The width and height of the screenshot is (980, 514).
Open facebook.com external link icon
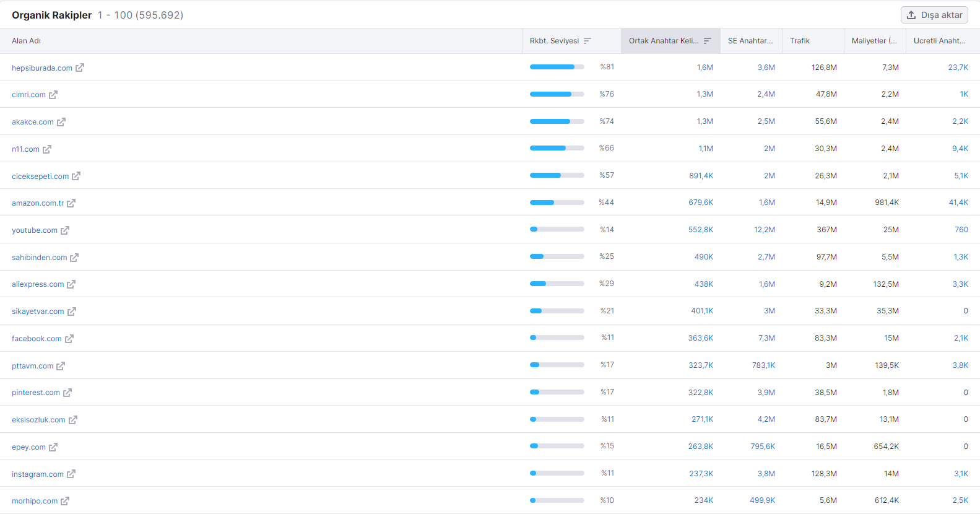pyautogui.click(x=69, y=339)
